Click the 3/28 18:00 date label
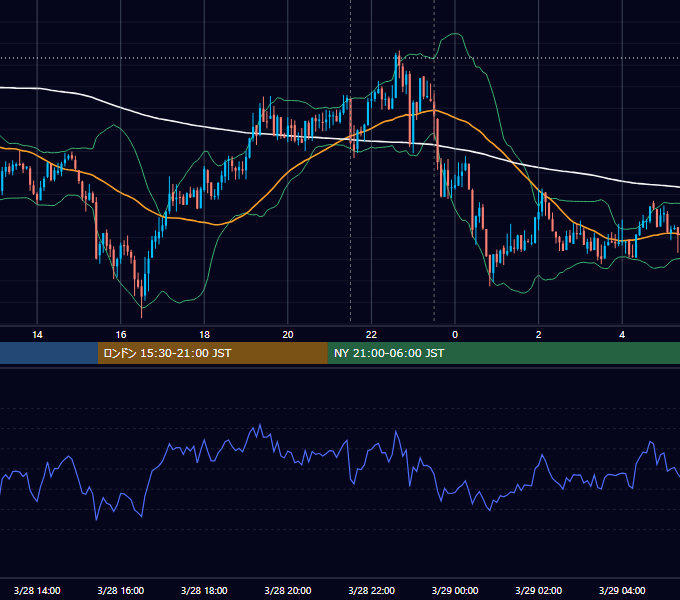 [x=204, y=590]
